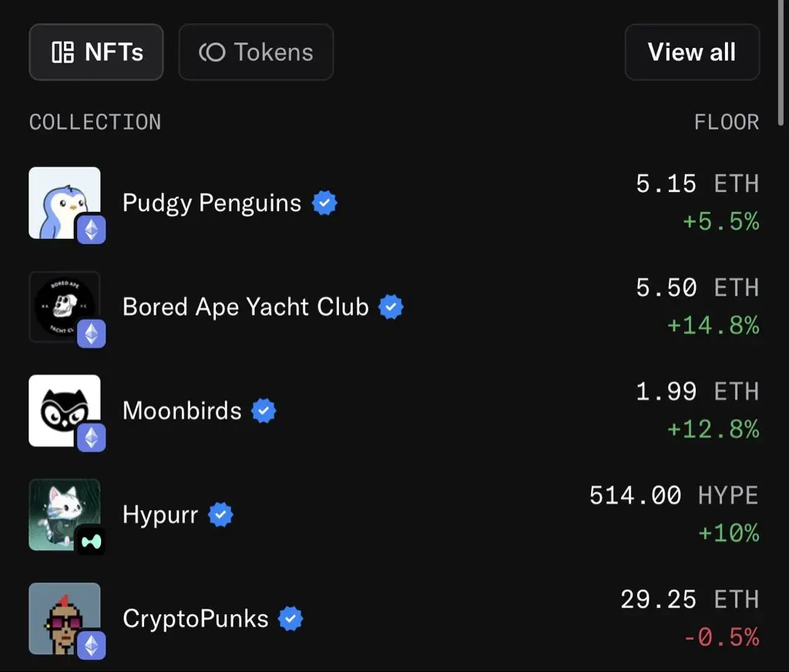Viewport: 789px width, 672px height.
Task: Switch to the Tokens tab
Action: point(256,52)
